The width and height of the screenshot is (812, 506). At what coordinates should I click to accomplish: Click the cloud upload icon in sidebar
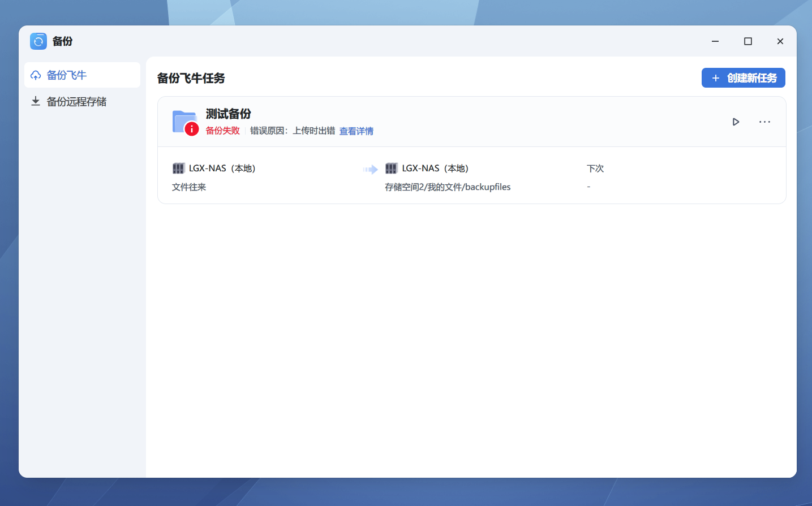36,75
